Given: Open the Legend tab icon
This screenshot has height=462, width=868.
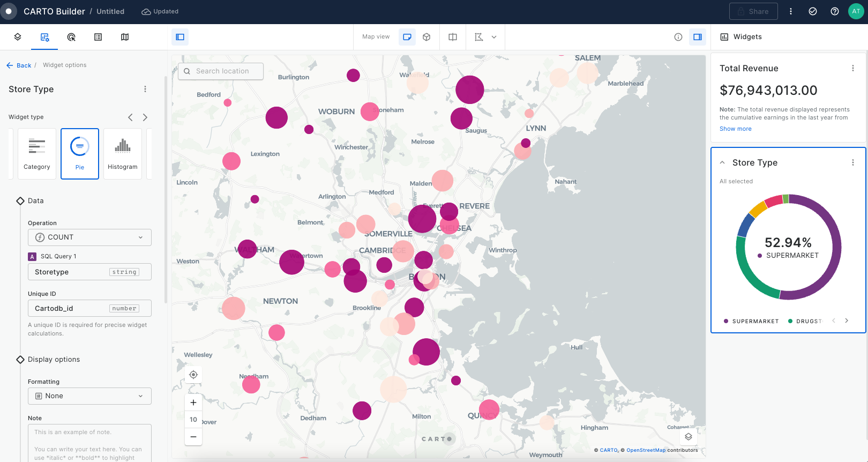Looking at the screenshot, I should [98, 37].
